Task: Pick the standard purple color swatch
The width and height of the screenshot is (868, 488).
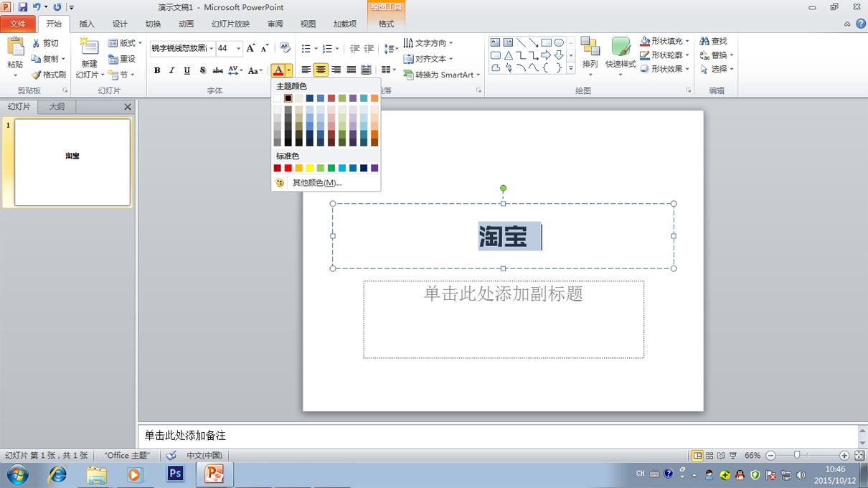Action: tap(374, 168)
